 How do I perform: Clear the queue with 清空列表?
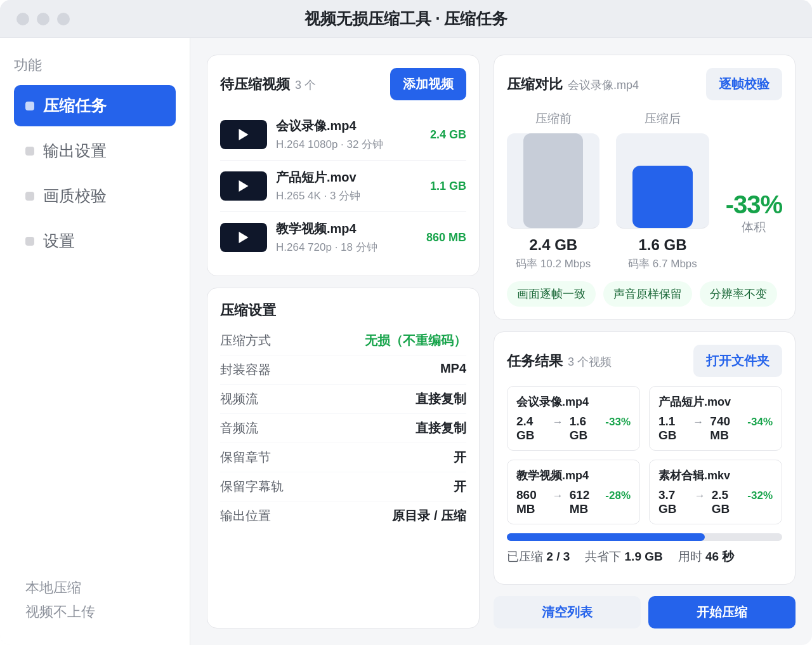click(x=567, y=612)
